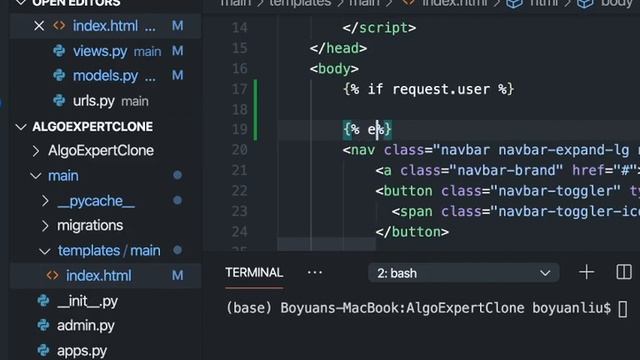Screen dimensions: 640x360
Task: Open the panel more actions ellipsis
Action: pos(315,272)
